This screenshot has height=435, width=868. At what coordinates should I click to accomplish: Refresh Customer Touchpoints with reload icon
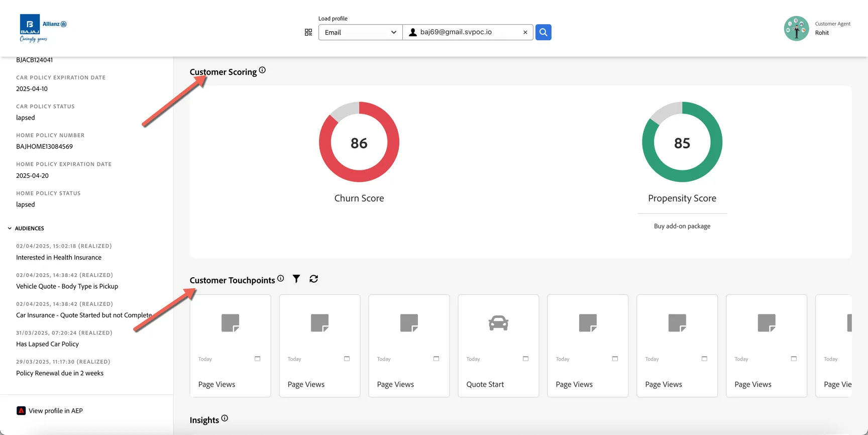click(x=314, y=279)
